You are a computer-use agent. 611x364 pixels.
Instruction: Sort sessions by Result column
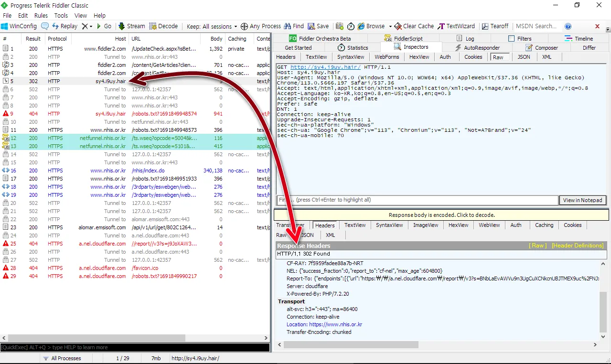(33, 39)
